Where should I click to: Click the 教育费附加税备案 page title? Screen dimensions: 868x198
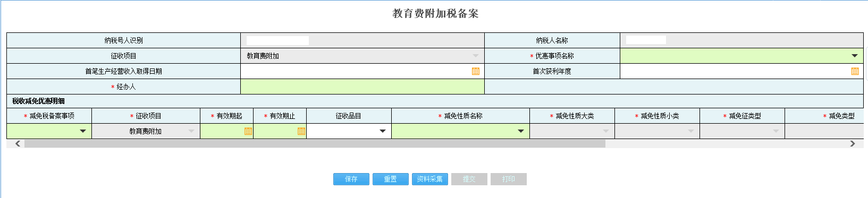(435, 14)
